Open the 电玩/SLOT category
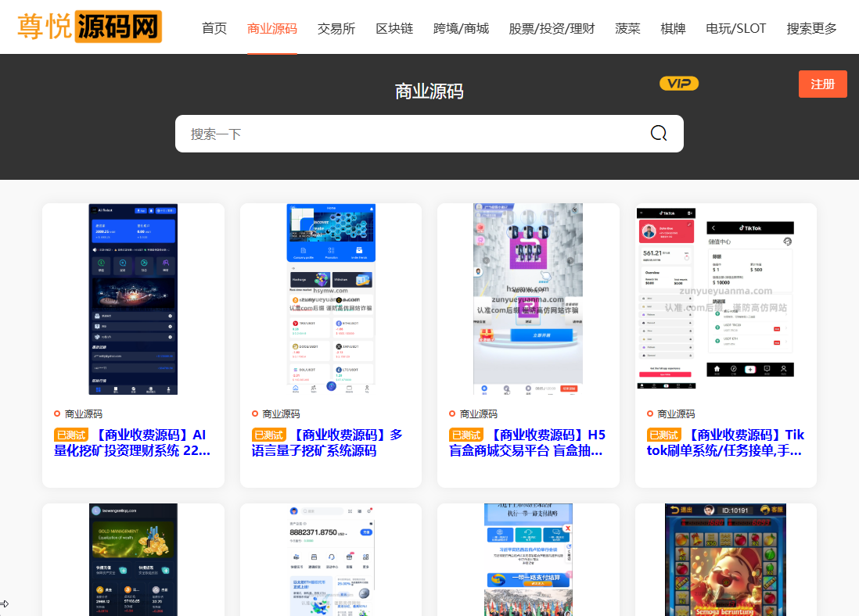Viewport: 859px width, 616px height. (x=735, y=28)
